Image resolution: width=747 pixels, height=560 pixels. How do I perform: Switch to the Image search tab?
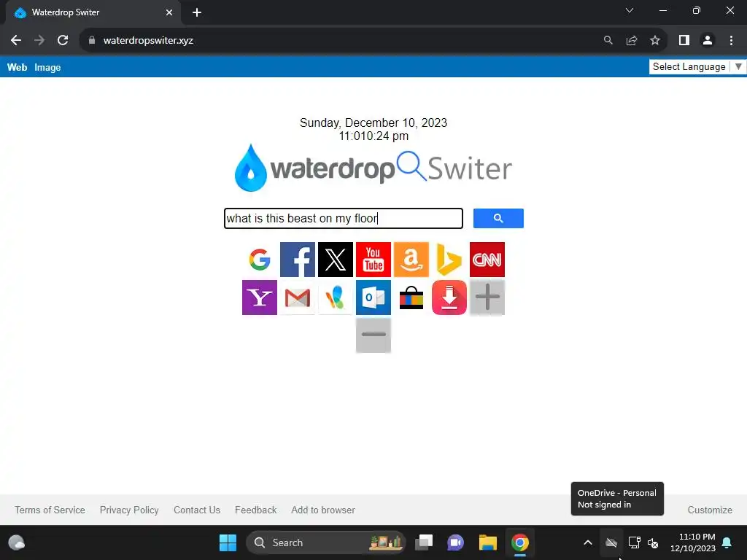[47, 67]
